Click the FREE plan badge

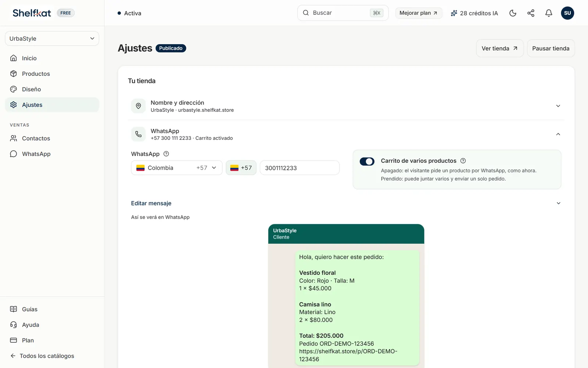pos(65,13)
